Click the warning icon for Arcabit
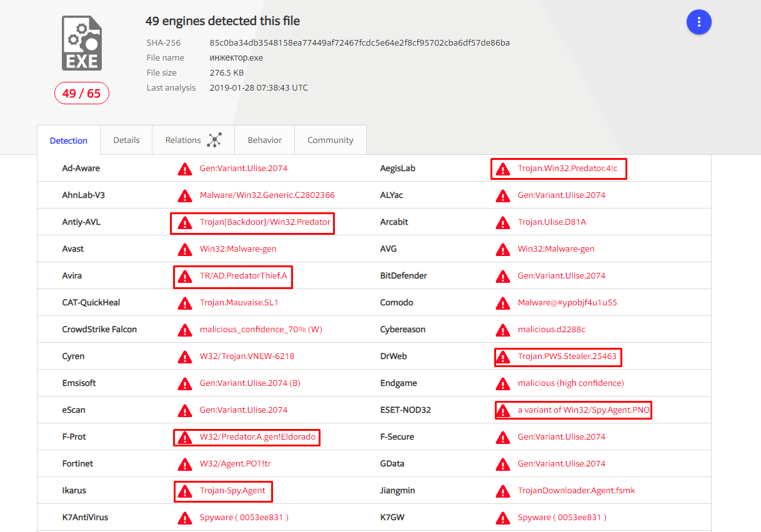The height and width of the screenshot is (532, 761). (x=502, y=222)
